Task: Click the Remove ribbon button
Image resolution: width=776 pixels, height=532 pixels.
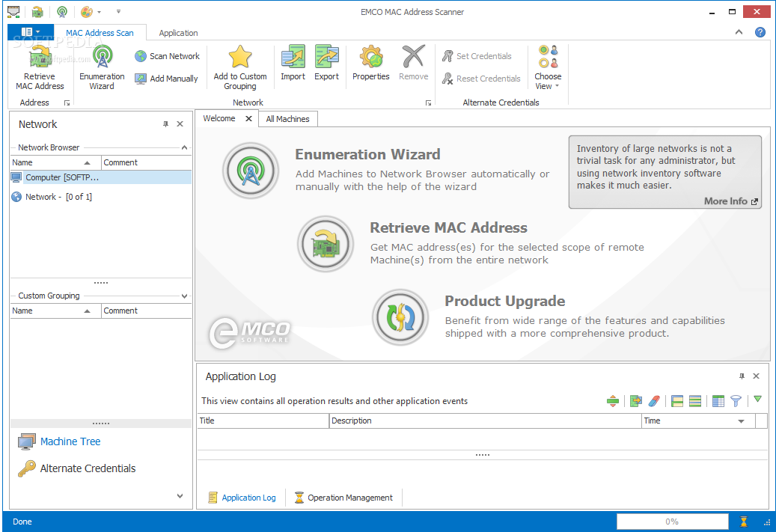Action: tap(414, 63)
